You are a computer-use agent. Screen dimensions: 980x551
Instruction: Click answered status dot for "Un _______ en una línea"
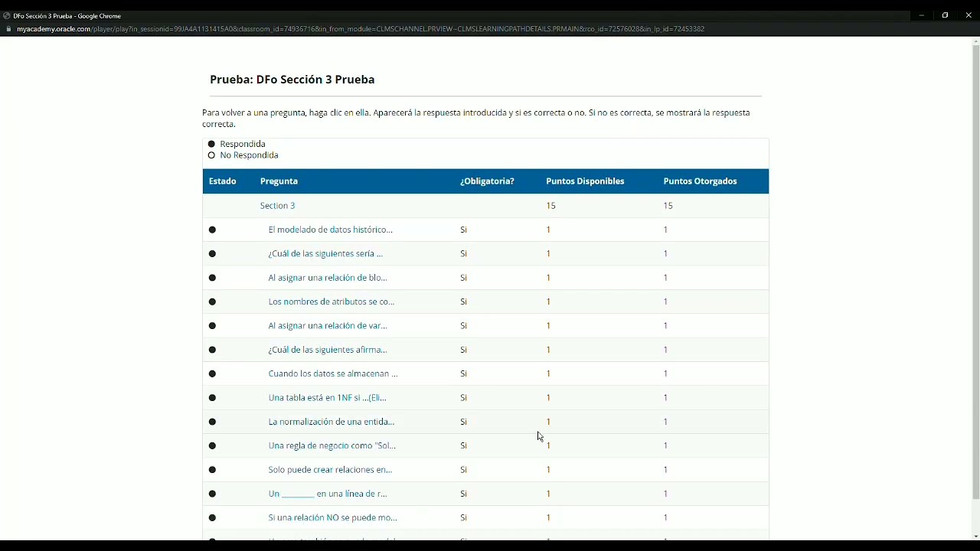click(x=212, y=494)
